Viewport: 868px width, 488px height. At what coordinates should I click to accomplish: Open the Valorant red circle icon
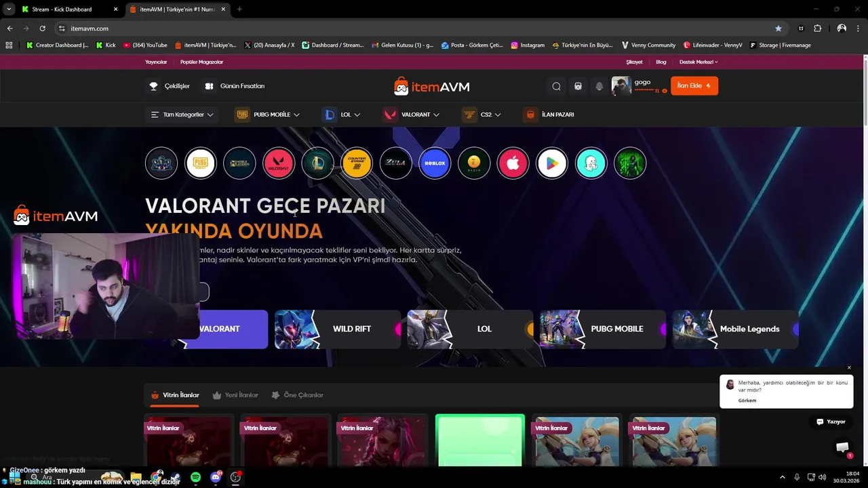(279, 163)
